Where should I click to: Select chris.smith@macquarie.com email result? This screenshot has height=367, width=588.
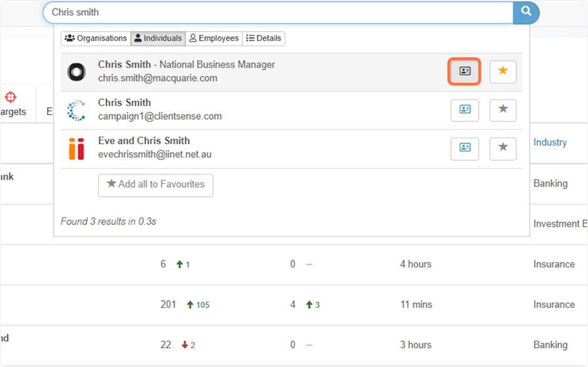(157, 78)
